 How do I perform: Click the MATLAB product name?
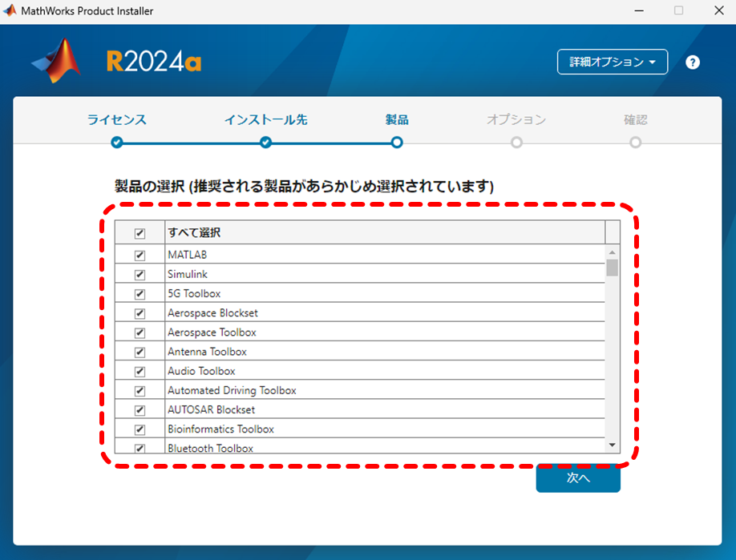[188, 255]
